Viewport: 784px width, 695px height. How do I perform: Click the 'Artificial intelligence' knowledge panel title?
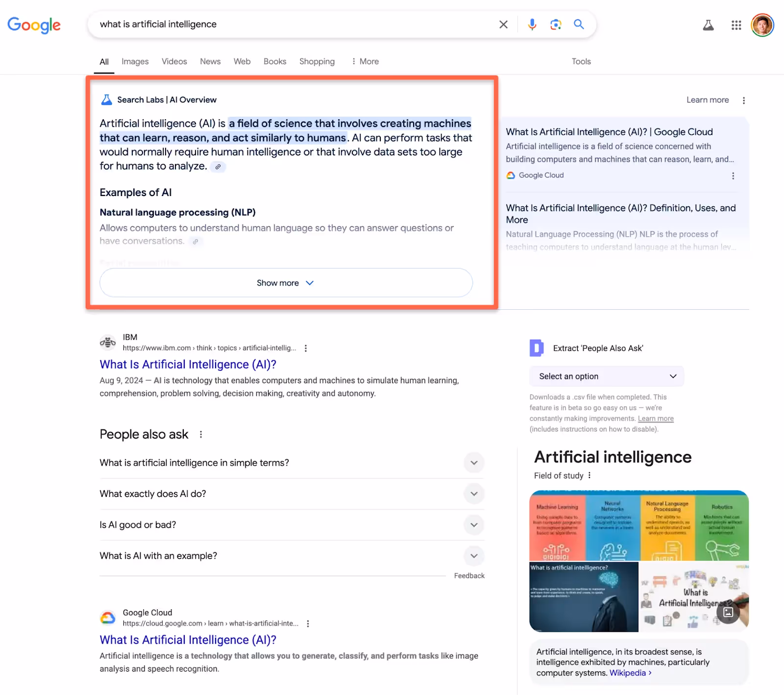pyautogui.click(x=612, y=457)
